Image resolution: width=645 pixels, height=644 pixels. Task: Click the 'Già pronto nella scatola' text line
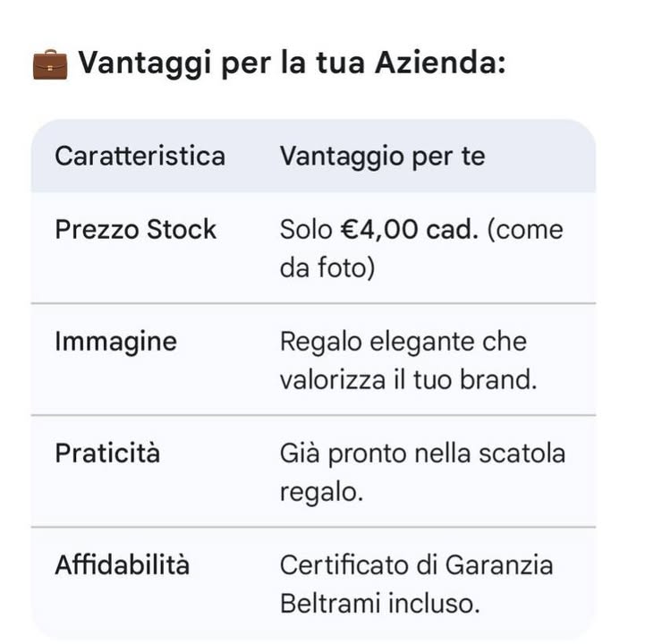tap(422, 453)
